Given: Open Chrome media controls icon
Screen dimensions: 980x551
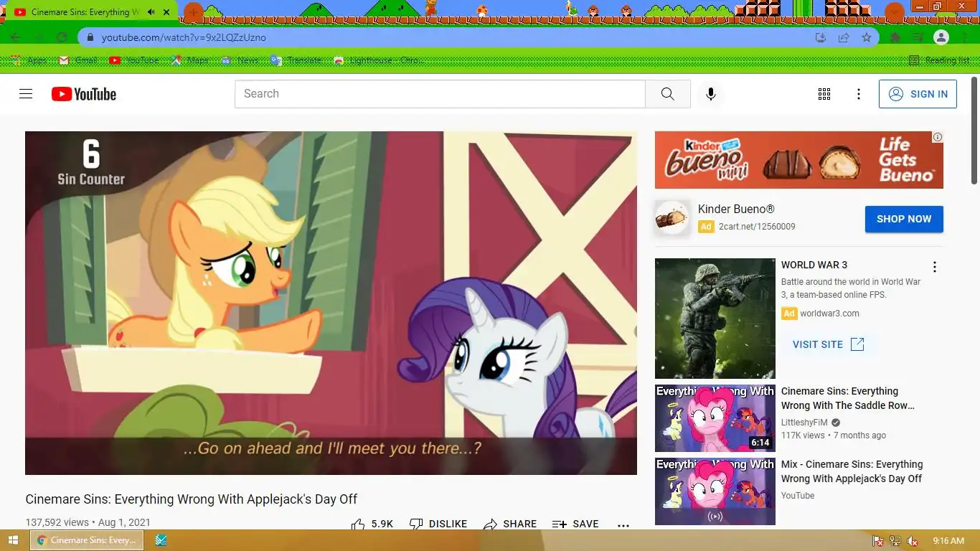Looking at the screenshot, I should [918, 37].
